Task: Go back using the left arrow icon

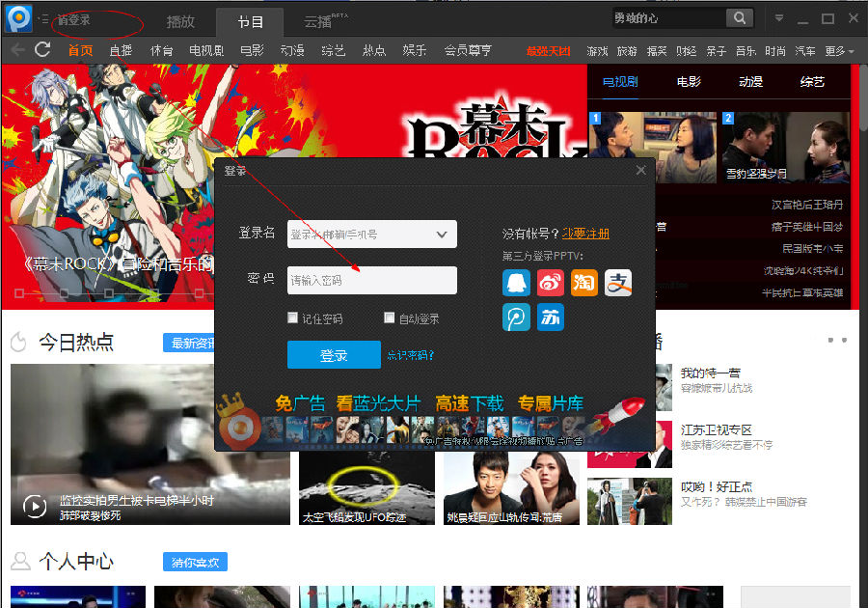Action: (x=16, y=50)
